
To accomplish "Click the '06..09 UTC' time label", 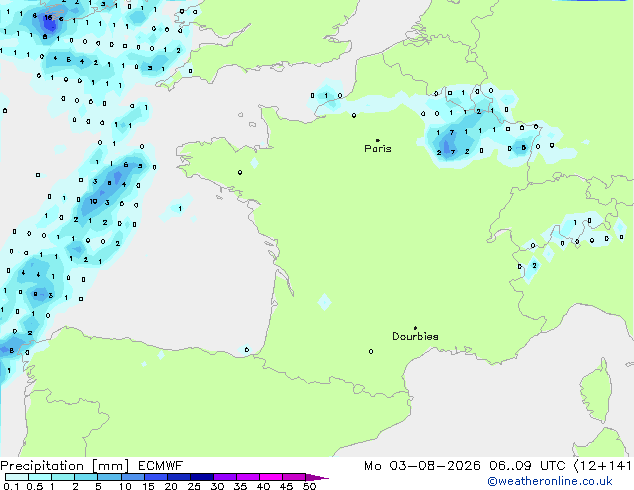I will click(x=527, y=466).
